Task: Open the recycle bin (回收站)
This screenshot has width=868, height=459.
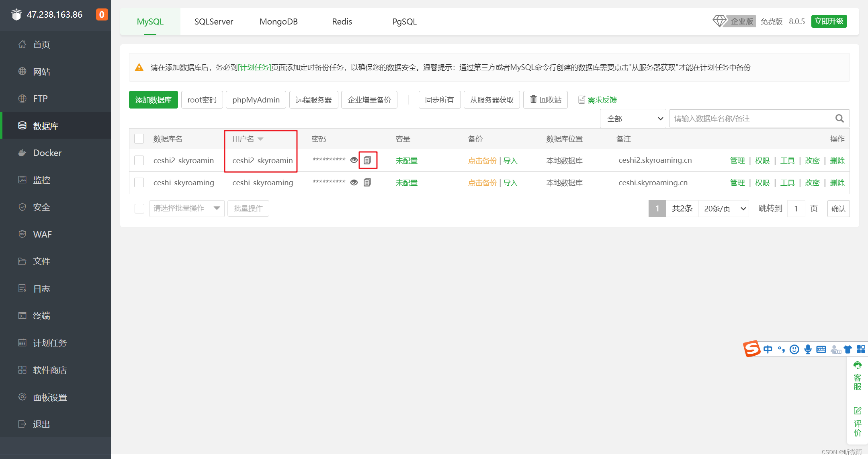Action: pos(545,100)
